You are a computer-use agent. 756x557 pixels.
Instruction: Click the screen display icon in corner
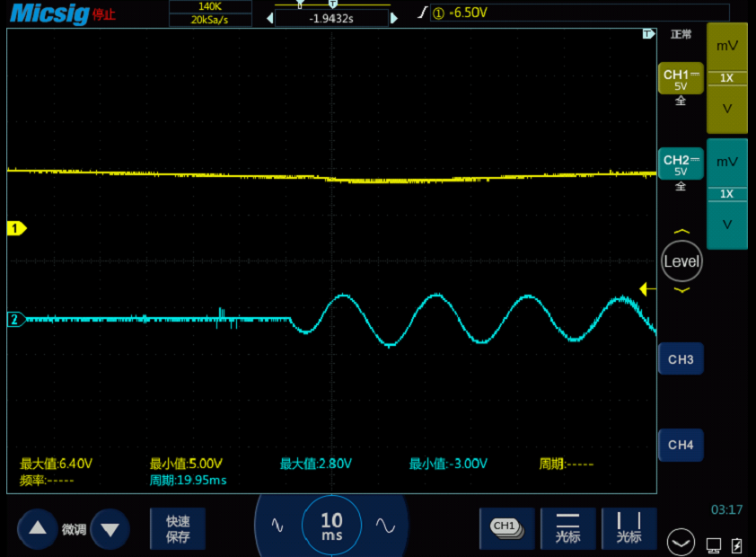(x=714, y=545)
